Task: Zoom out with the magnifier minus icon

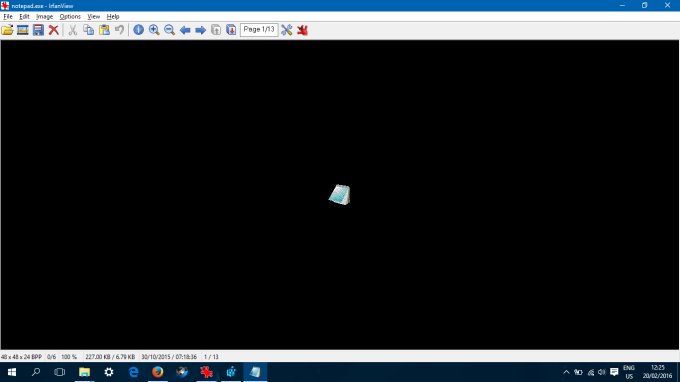Action: (x=170, y=30)
